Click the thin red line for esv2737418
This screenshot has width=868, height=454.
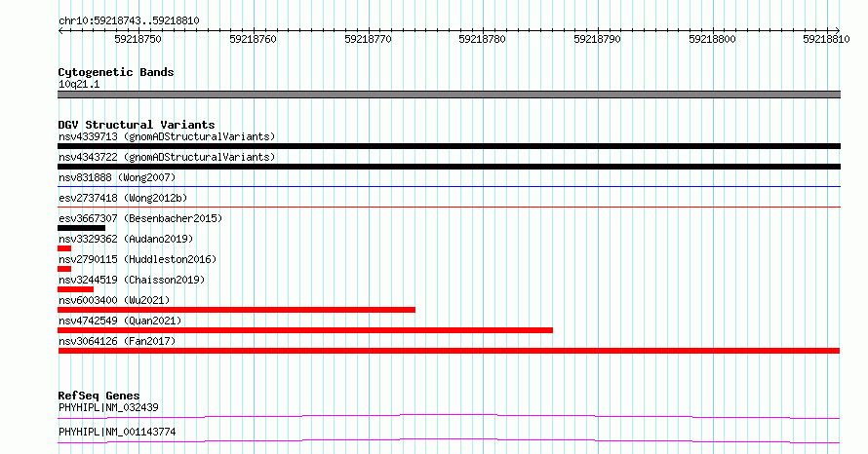449,208
